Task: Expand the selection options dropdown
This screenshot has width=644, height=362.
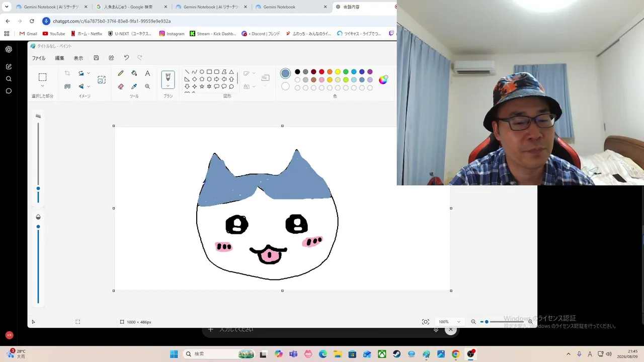Action: 42,86
